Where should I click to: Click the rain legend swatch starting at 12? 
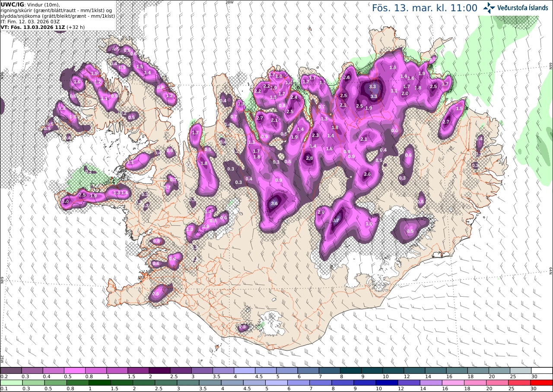[x=409, y=383]
